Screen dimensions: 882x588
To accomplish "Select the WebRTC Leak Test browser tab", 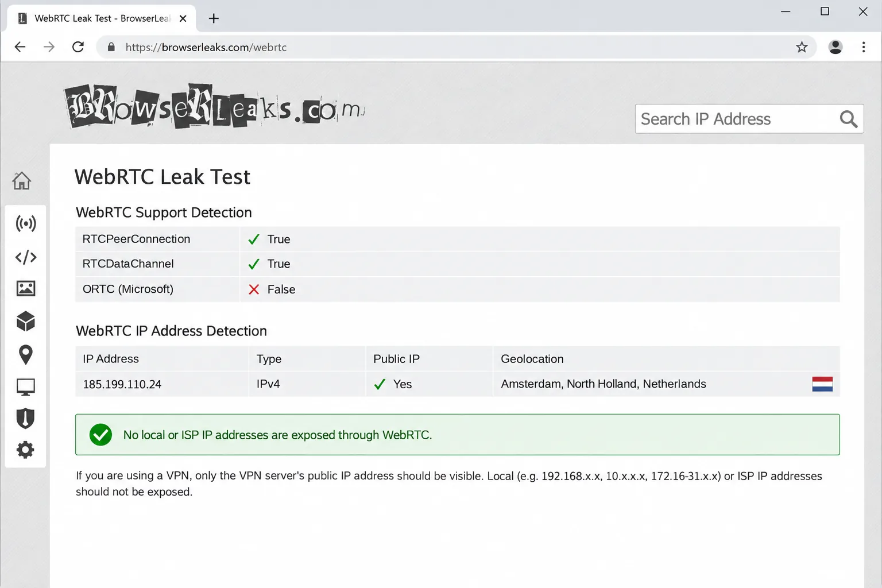I will pyautogui.click(x=101, y=18).
